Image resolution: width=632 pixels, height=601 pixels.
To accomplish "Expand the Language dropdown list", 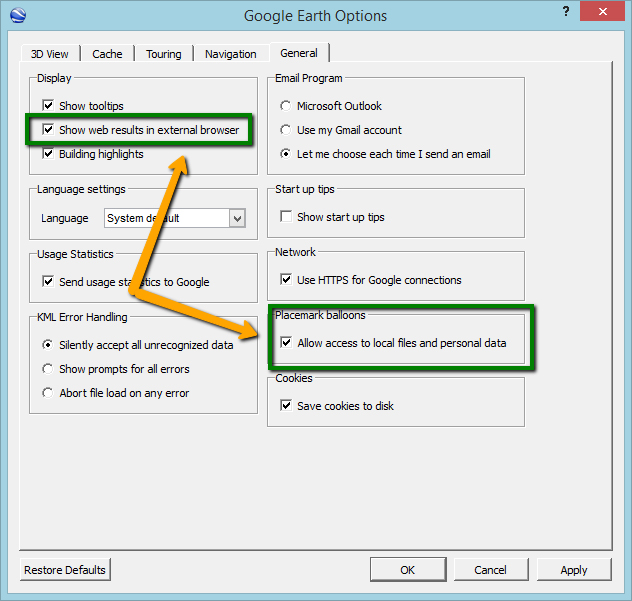I will (237, 218).
